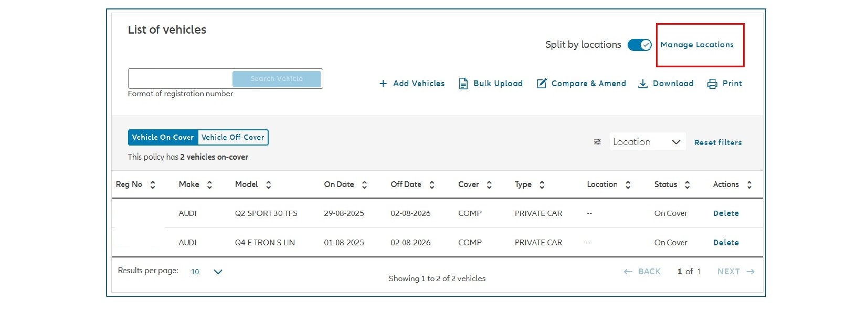Delete the AUDI Q4 E-TRON S LIN vehicle
The width and height of the screenshot is (868, 310).
click(x=726, y=242)
